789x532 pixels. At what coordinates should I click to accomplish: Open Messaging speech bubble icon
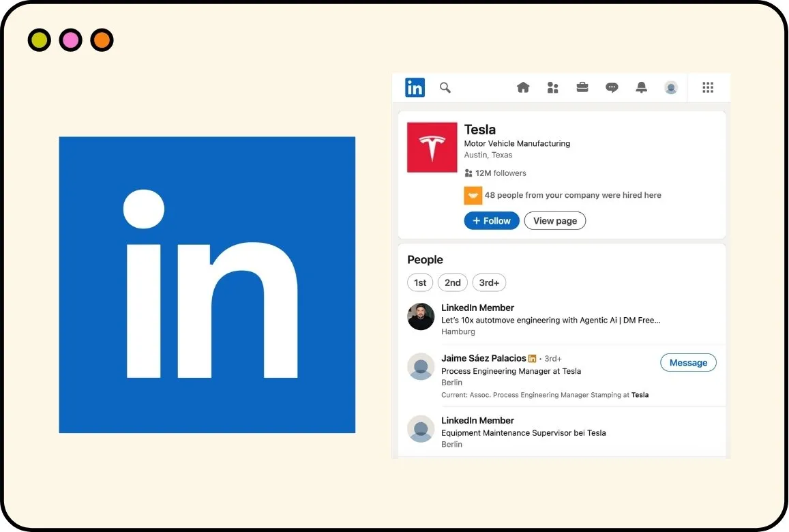612,87
